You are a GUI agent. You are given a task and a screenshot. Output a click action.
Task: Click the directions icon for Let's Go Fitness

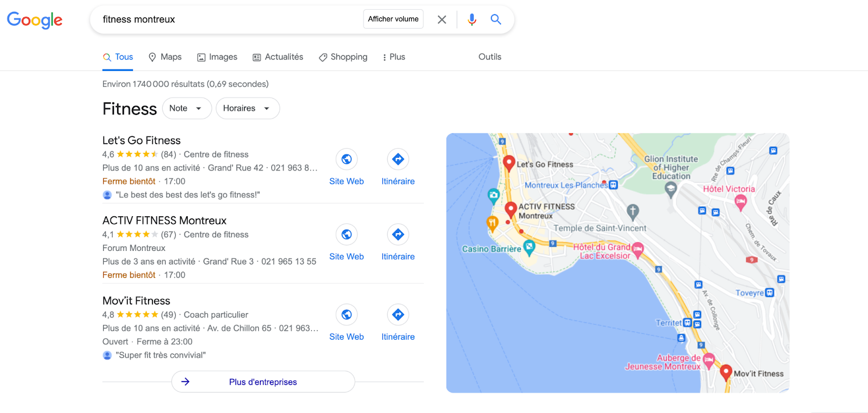[398, 159]
